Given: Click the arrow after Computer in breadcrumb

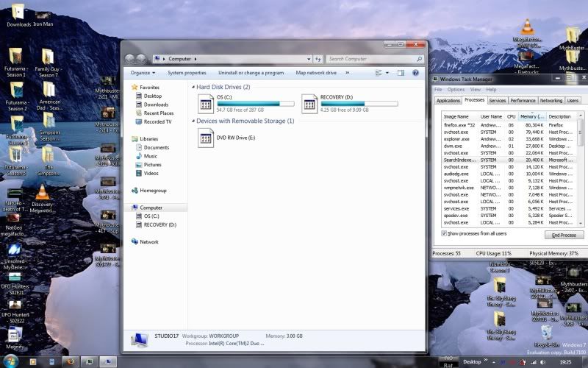Looking at the screenshot, I should tap(196, 59).
